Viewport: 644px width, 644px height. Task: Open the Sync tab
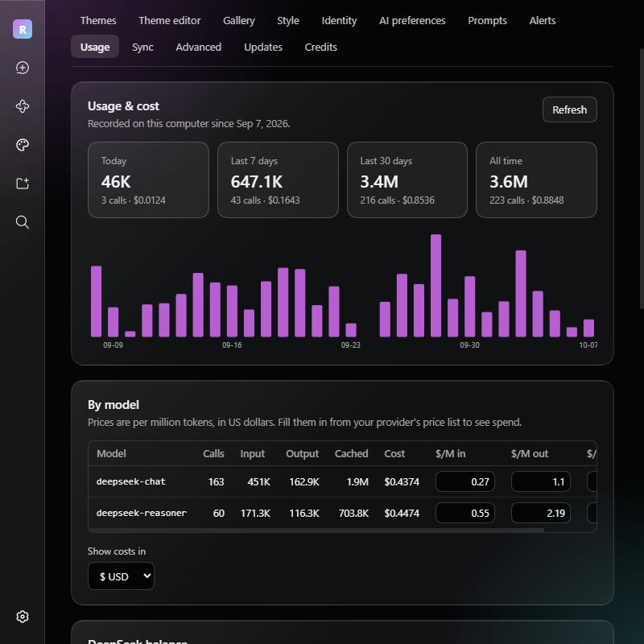pyautogui.click(x=142, y=47)
